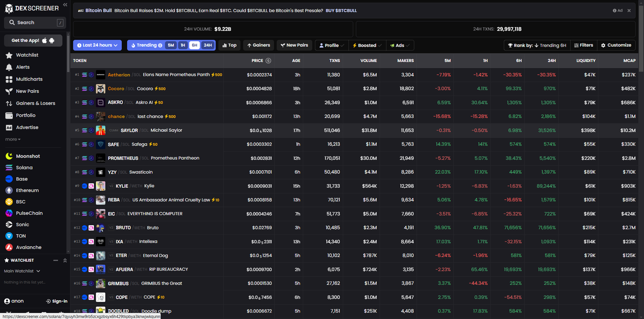
Task: Show Top pairs tab
Action: (x=229, y=46)
